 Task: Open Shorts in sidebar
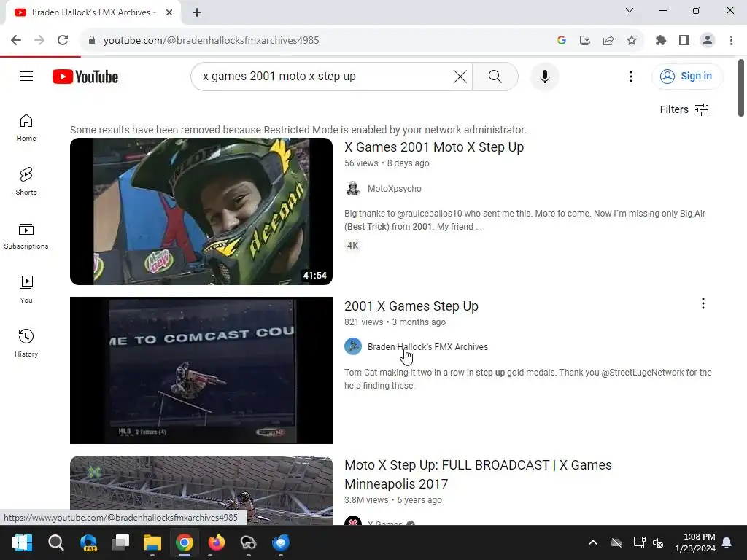[x=26, y=182]
